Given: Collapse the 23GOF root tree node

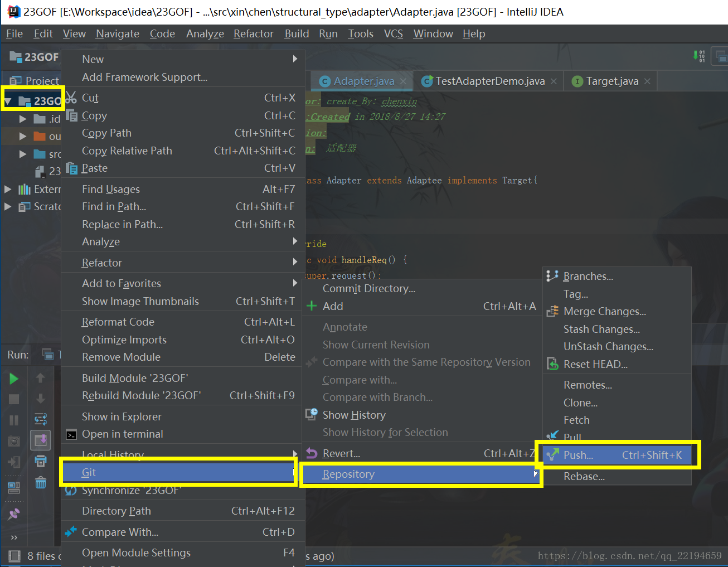Looking at the screenshot, I should 8,101.
